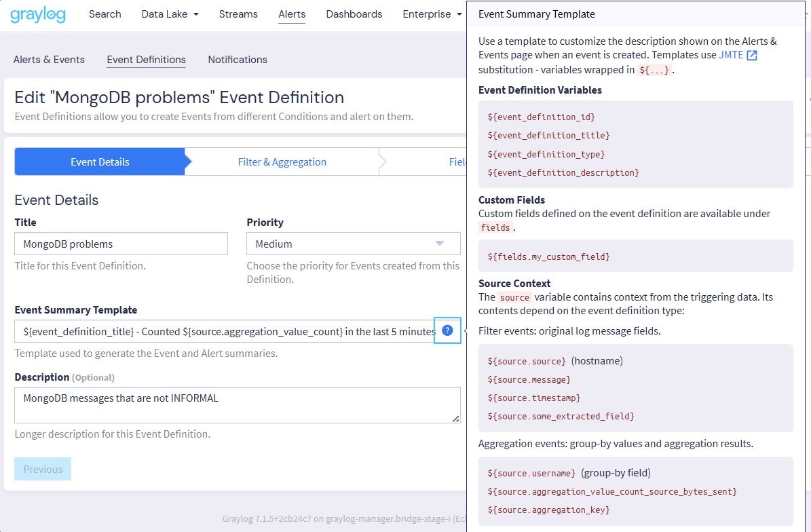The image size is (811, 532).
Task: Click ${event_definition_title} variable in help panel
Action: pos(548,136)
